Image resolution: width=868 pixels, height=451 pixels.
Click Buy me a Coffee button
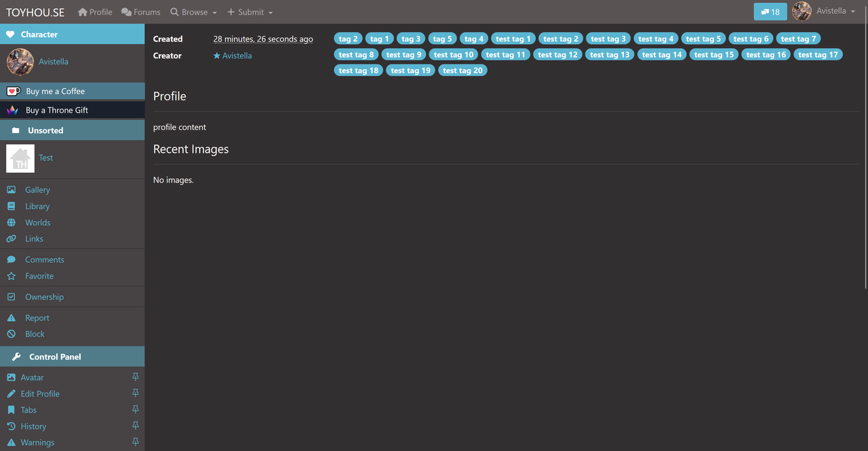tap(73, 91)
